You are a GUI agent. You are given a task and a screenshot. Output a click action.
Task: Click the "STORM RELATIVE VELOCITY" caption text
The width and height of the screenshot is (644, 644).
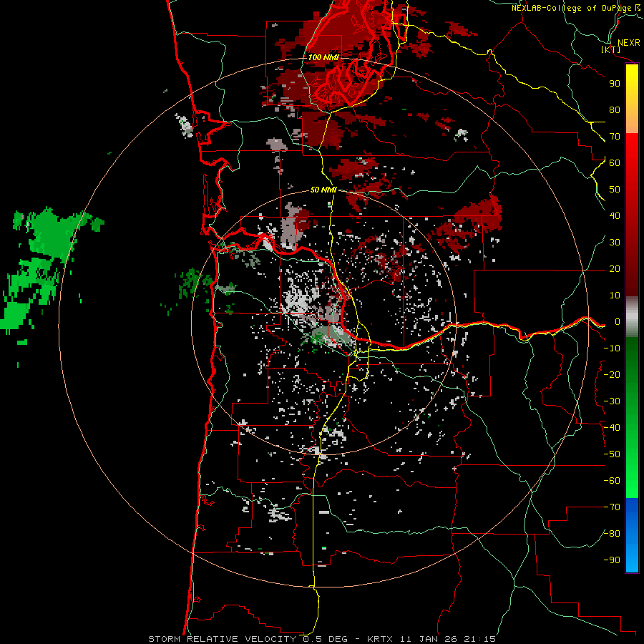pos(222,639)
